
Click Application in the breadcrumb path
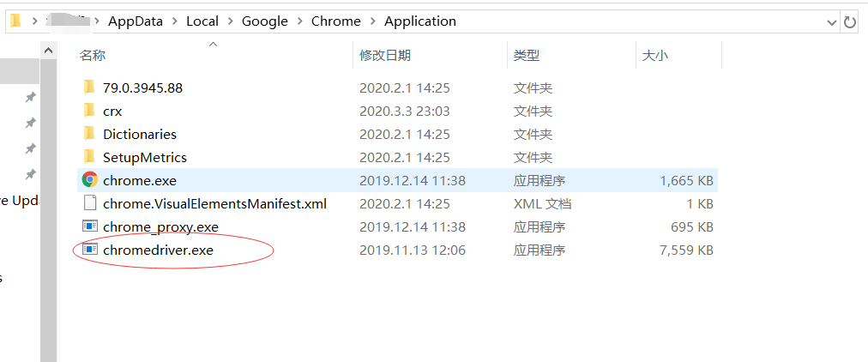pyautogui.click(x=420, y=21)
